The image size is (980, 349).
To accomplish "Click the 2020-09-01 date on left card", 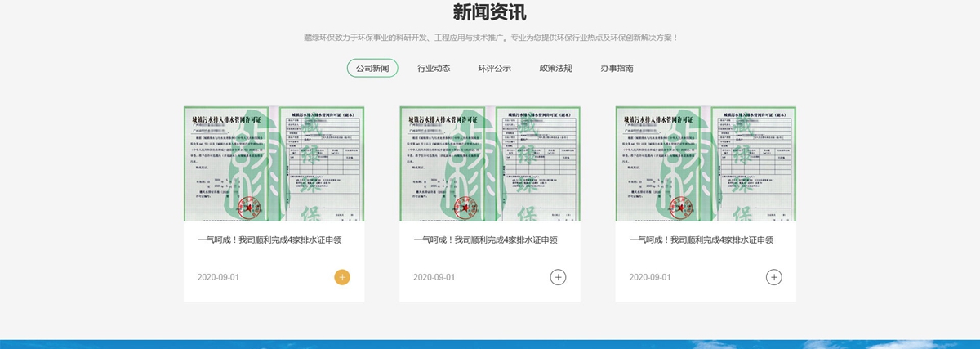I will click(x=218, y=278).
